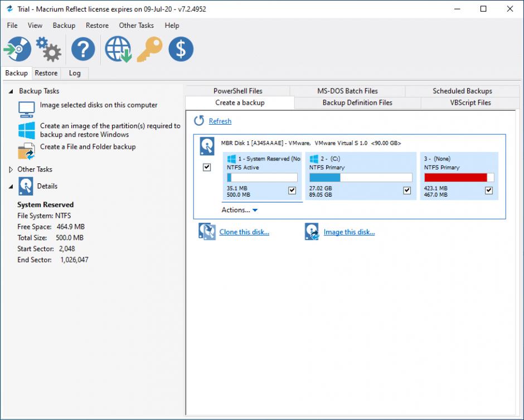Click the MBR Disk 1 [A345AAAE] header text
The width and height of the screenshot is (524, 420).
311,143
